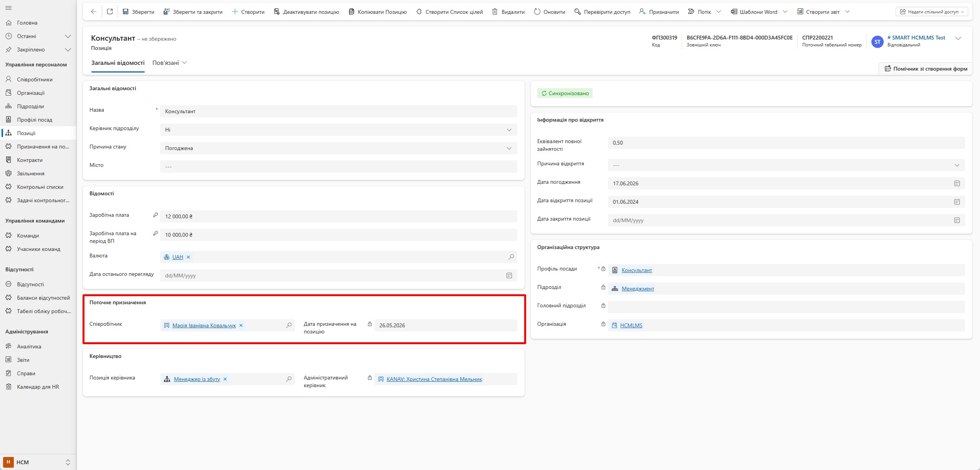This screenshot has width=980, height=470.
Task: Click the Зберегти save icon
Action: point(126,12)
